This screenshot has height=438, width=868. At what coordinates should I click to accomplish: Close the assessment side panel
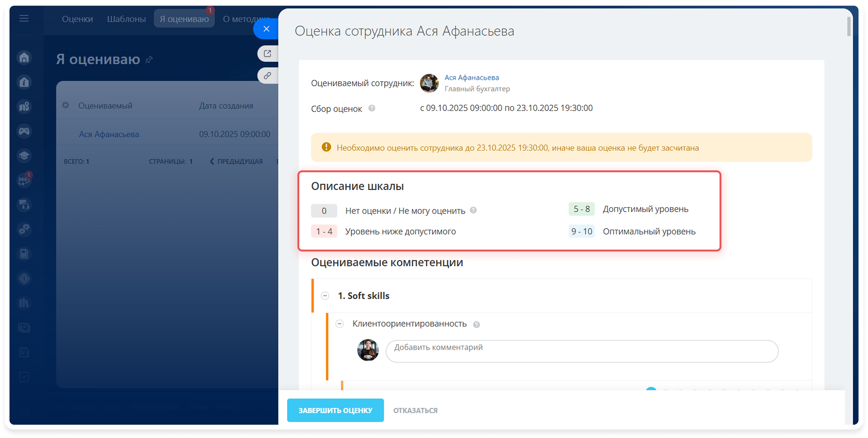coord(266,29)
